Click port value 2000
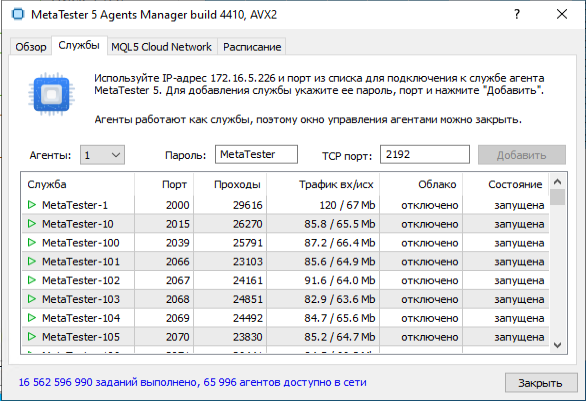 [x=178, y=205]
